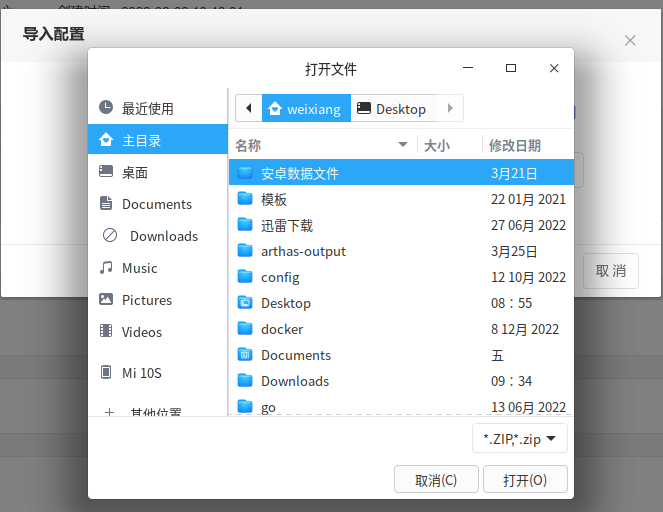Click date 3月25日 of arthas-output
The height and width of the screenshot is (512, 663).
tap(514, 251)
